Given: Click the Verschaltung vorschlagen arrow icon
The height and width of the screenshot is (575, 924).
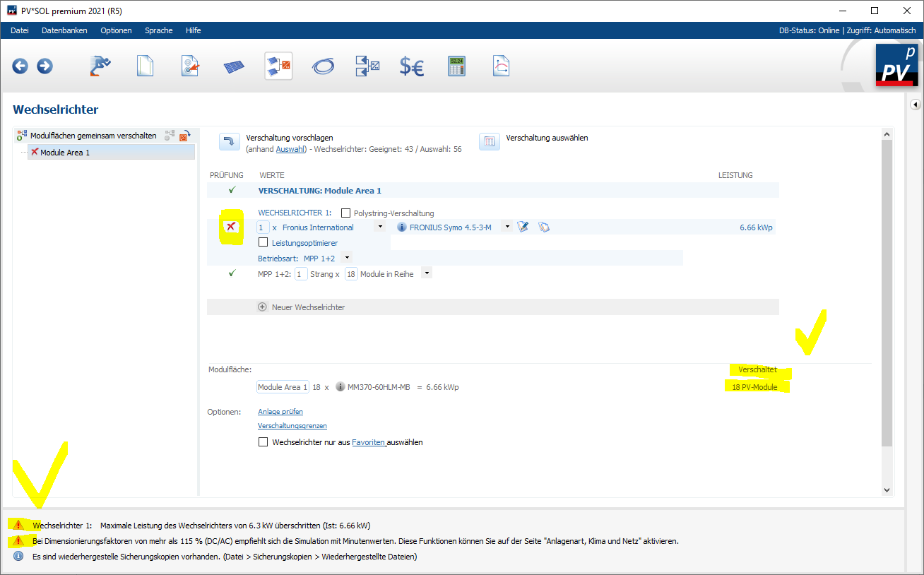Looking at the screenshot, I should 229,142.
